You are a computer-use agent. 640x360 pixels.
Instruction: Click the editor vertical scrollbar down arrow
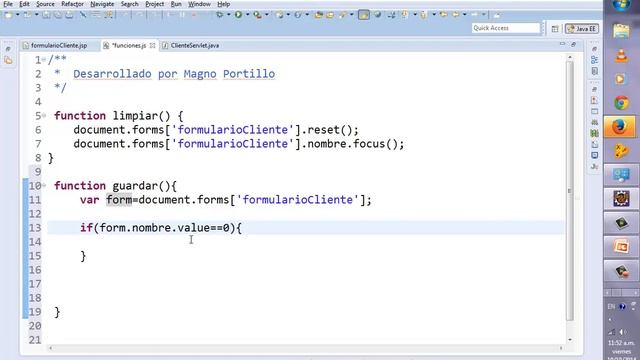click(x=570, y=340)
